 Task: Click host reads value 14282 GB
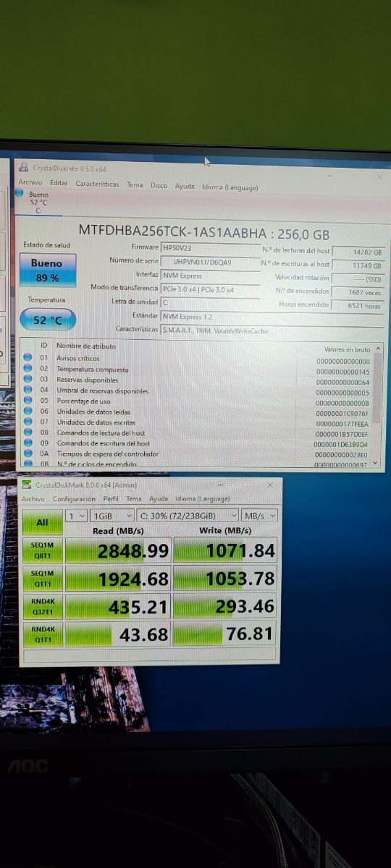point(358,252)
